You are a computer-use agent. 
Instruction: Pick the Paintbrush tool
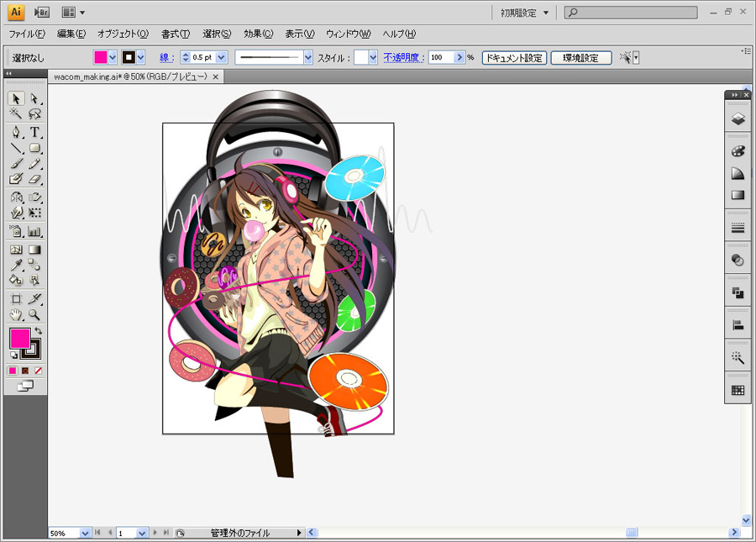(16, 164)
